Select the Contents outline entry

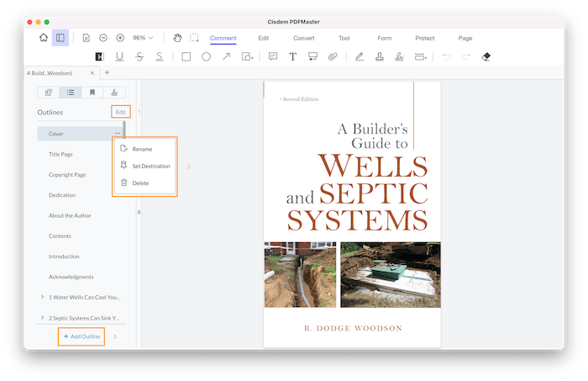[x=60, y=236]
